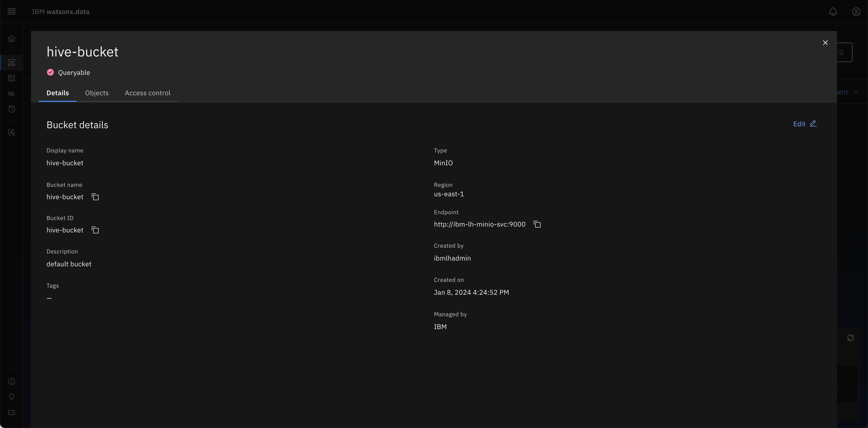This screenshot has width=868, height=428.
Task: Open Query history sidebar icon
Action: (x=11, y=109)
